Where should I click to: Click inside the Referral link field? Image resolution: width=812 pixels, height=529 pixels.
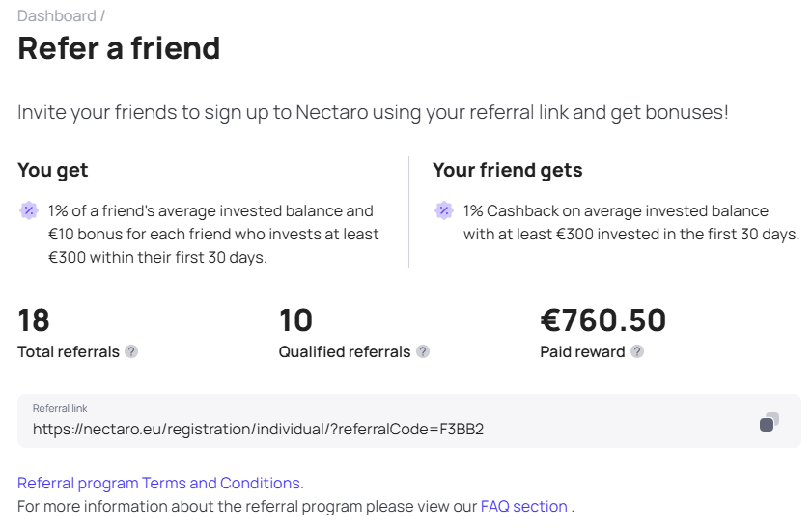pos(409,421)
